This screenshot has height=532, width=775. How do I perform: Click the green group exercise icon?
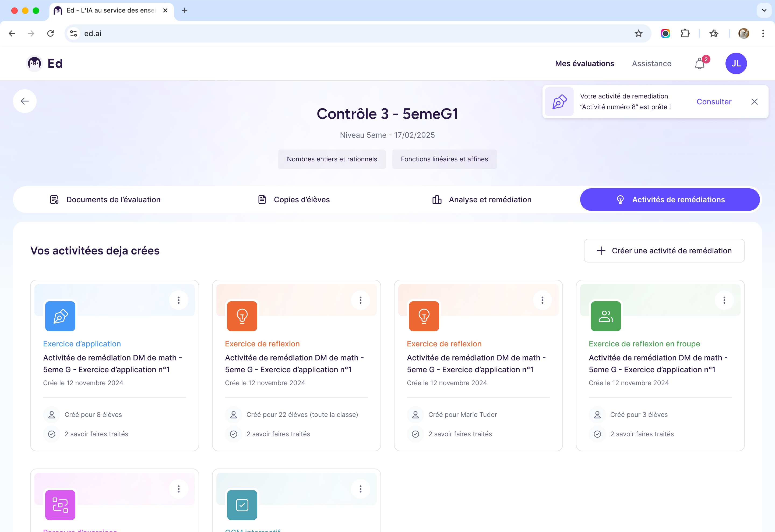coord(605,316)
